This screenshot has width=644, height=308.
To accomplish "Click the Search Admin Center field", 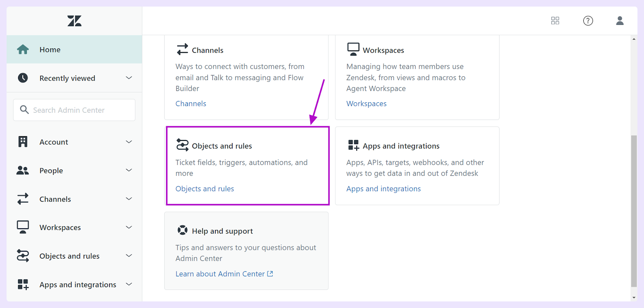I will (x=74, y=110).
